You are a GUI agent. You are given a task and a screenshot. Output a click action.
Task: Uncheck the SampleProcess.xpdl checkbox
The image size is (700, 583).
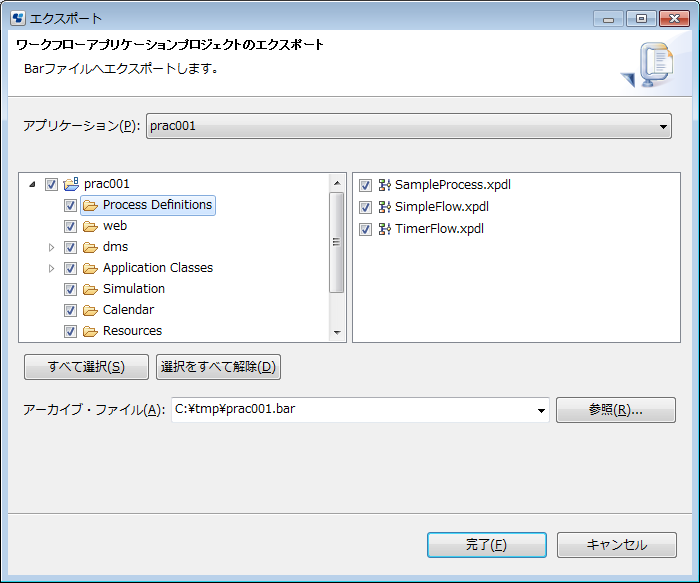click(366, 185)
